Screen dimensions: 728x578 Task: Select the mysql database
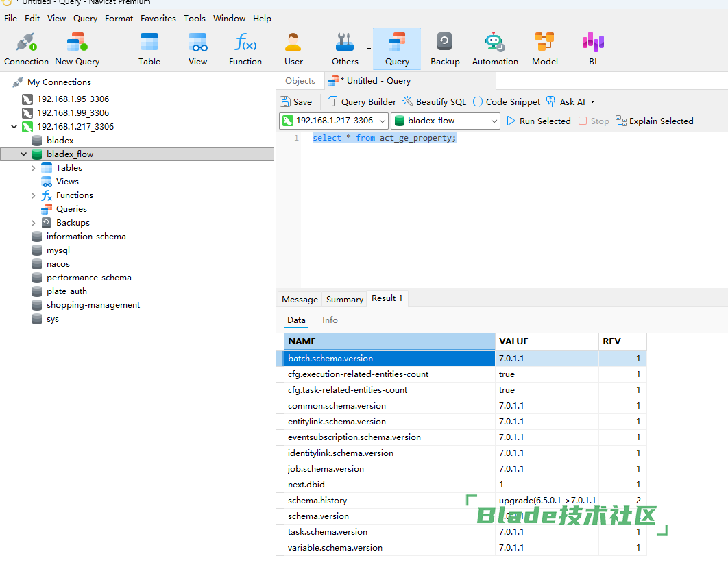click(x=58, y=250)
